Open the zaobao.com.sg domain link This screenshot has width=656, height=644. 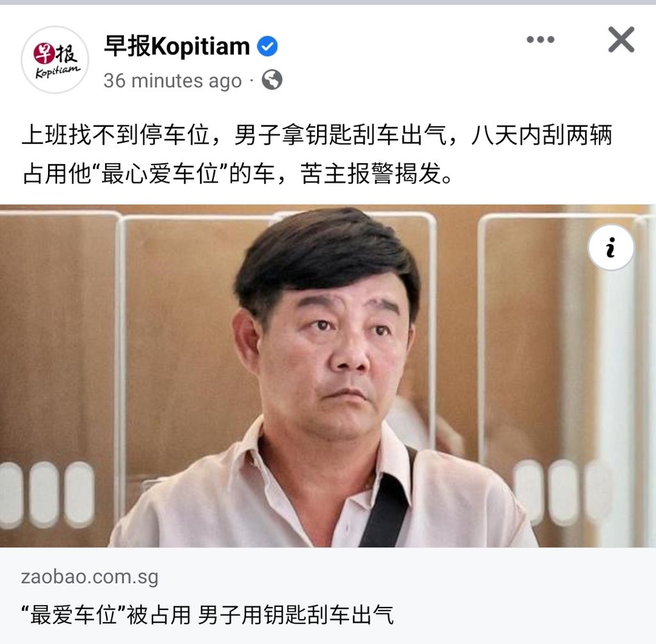click(x=90, y=577)
